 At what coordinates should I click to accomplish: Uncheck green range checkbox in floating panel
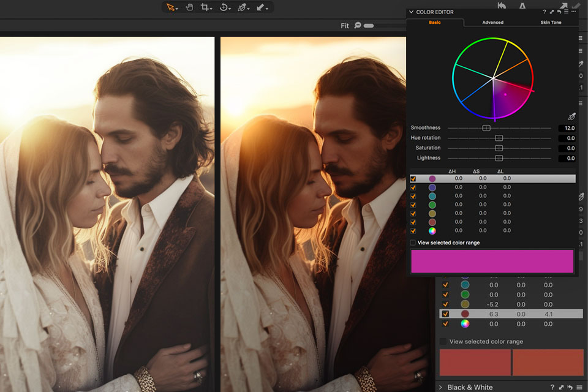point(413,205)
